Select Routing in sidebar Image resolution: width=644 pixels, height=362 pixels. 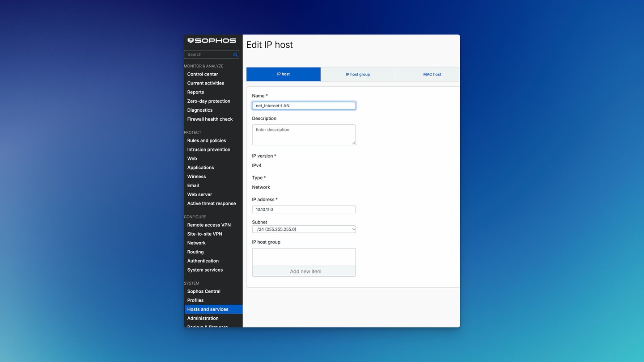coord(195,252)
